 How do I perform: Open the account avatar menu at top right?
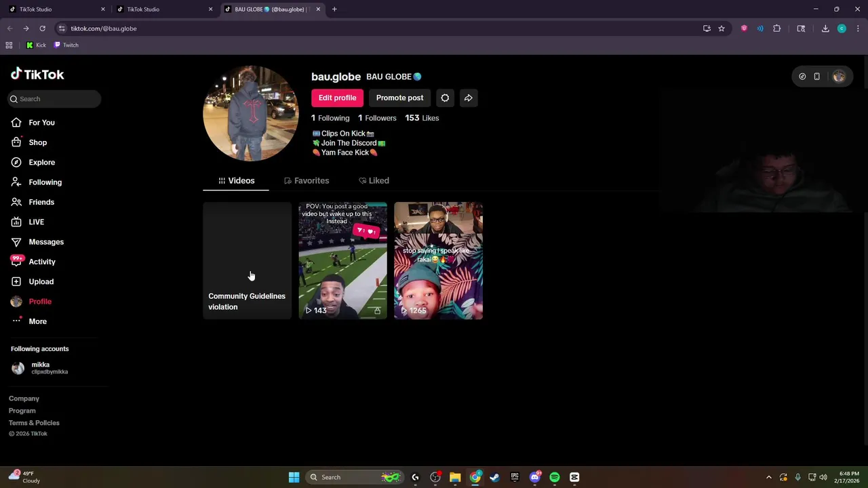(x=839, y=77)
